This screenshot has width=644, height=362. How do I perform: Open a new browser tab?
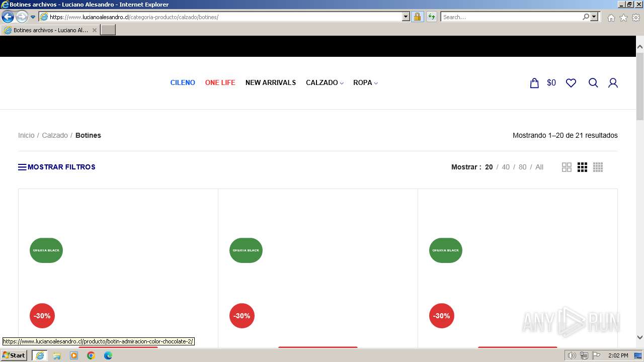[x=108, y=30]
